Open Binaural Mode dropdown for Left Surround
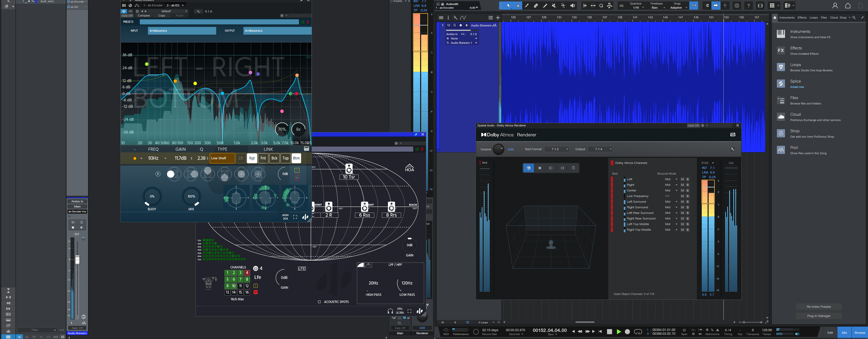Image resolution: width=868 pixels, height=339 pixels. [x=671, y=202]
